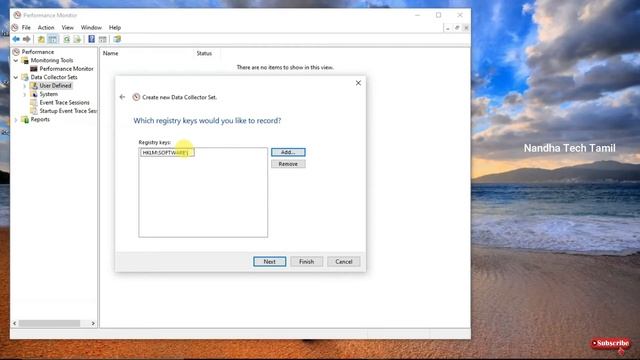Open the Help menu
The height and width of the screenshot is (360, 640).
115,27
